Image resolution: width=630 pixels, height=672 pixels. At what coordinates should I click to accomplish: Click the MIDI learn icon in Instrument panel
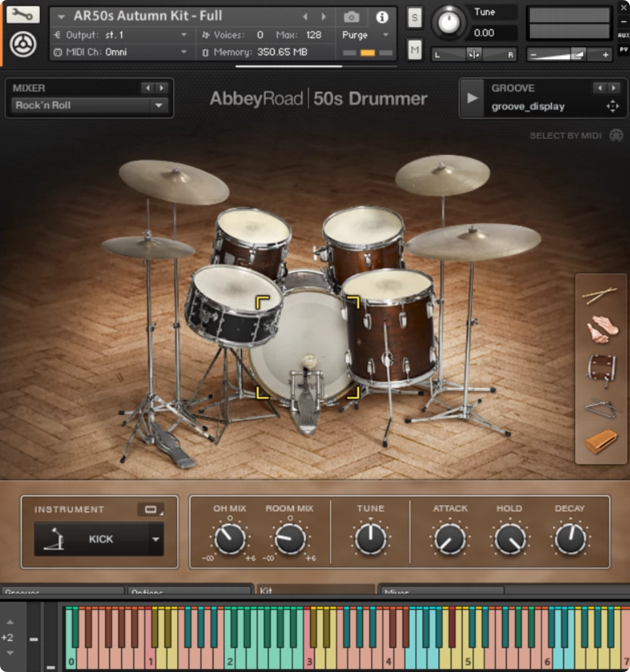click(x=151, y=509)
